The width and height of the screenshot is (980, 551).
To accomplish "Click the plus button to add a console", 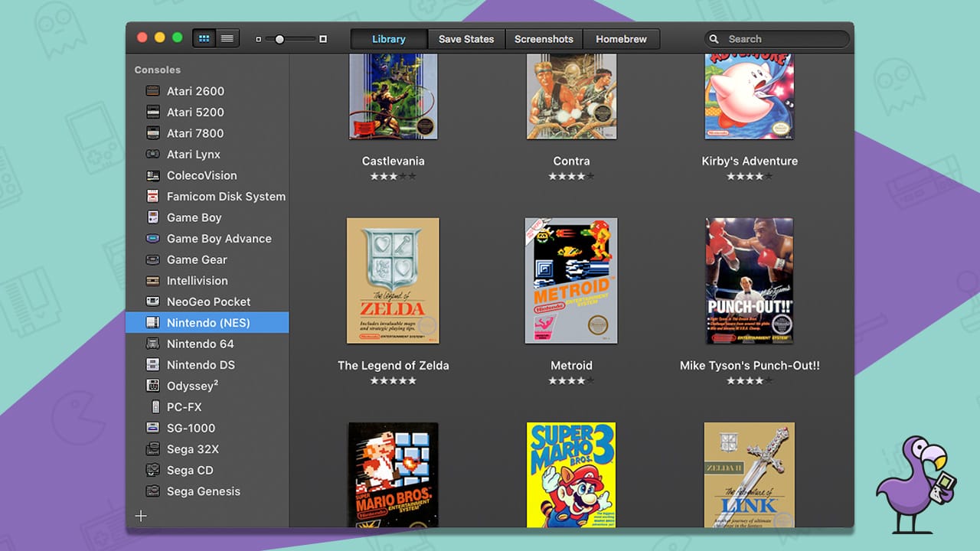I will tap(141, 516).
